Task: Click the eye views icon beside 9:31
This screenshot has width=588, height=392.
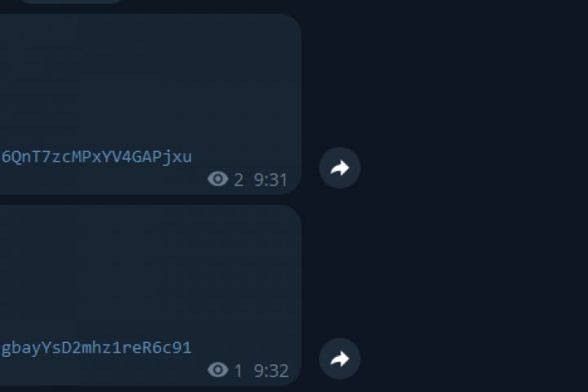Action: [218, 179]
